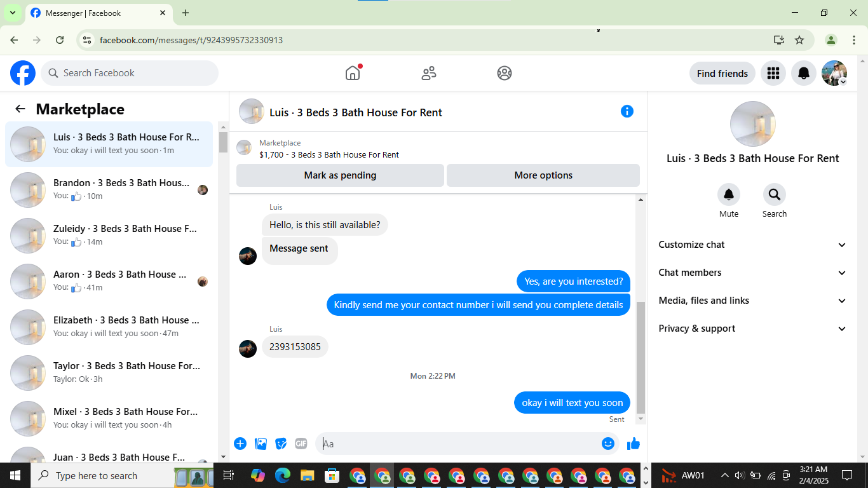The width and height of the screenshot is (868, 488).
Task: Click the install app icon in address bar
Action: pos(779,40)
